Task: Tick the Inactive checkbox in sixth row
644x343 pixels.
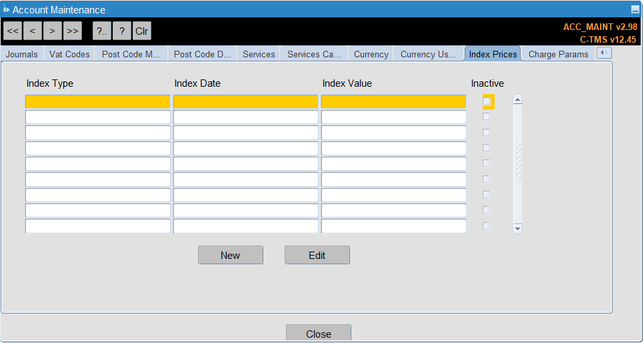Action: pos(486,179)
